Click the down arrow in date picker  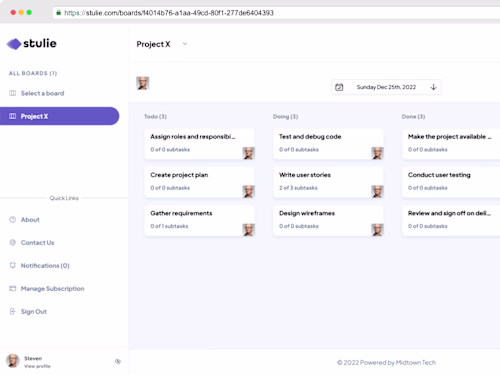click(433, 87)
